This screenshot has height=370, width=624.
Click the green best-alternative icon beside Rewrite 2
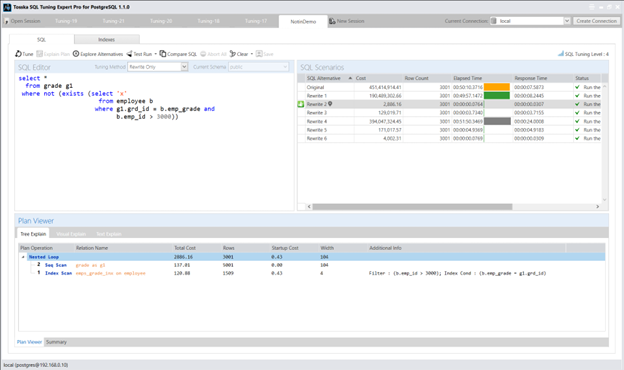301,104
